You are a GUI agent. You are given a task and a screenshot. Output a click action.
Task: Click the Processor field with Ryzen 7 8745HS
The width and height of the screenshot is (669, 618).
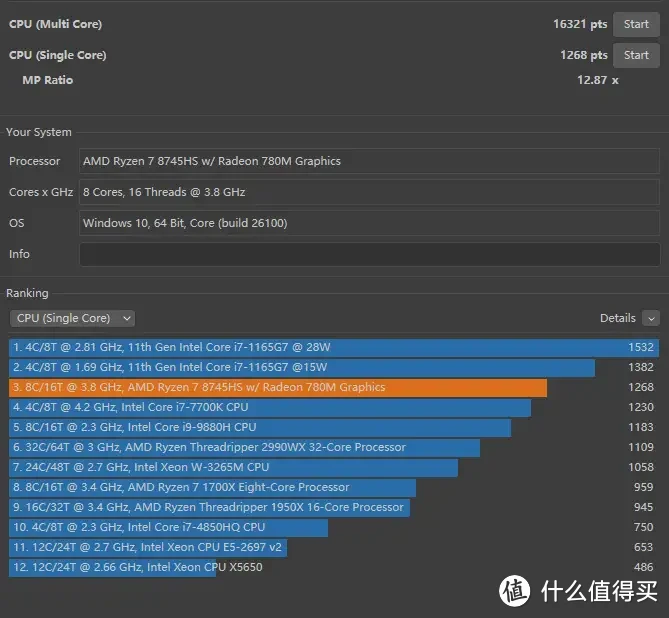click(x=369, y=161)
